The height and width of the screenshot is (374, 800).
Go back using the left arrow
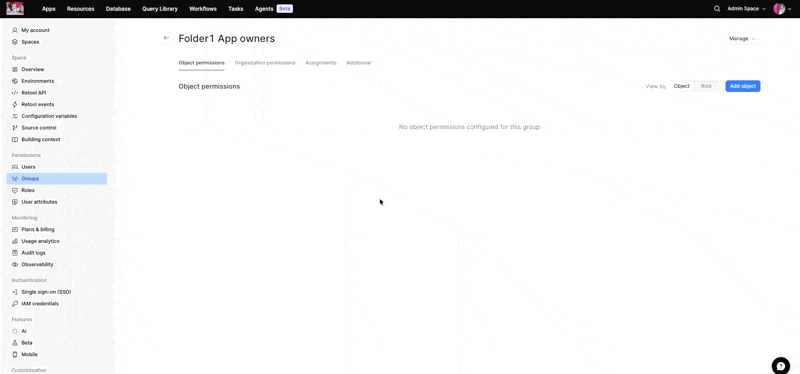click(166, 38)
